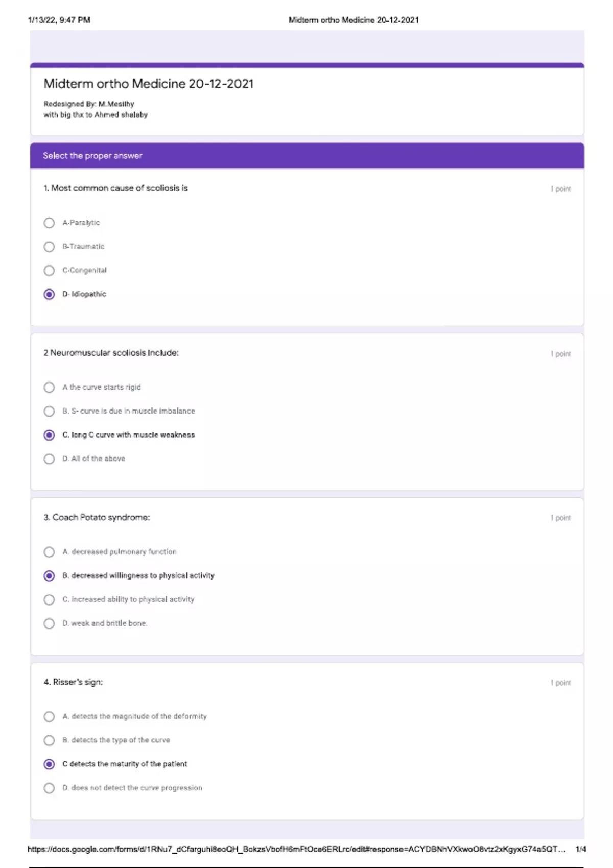
Task: Choose B-Traumatic as the scoliosis cause
Action: click(49, 247)
